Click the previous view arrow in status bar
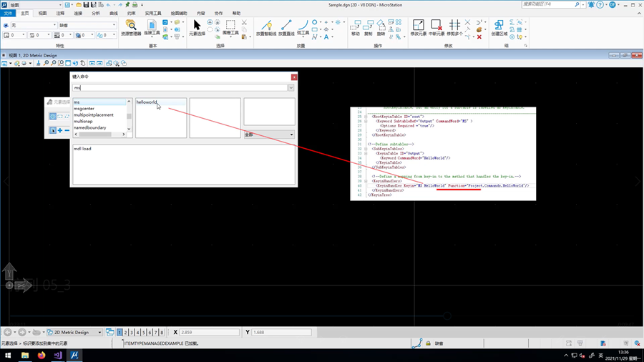Screen dimensions: 644x362 tap(8, 332)
